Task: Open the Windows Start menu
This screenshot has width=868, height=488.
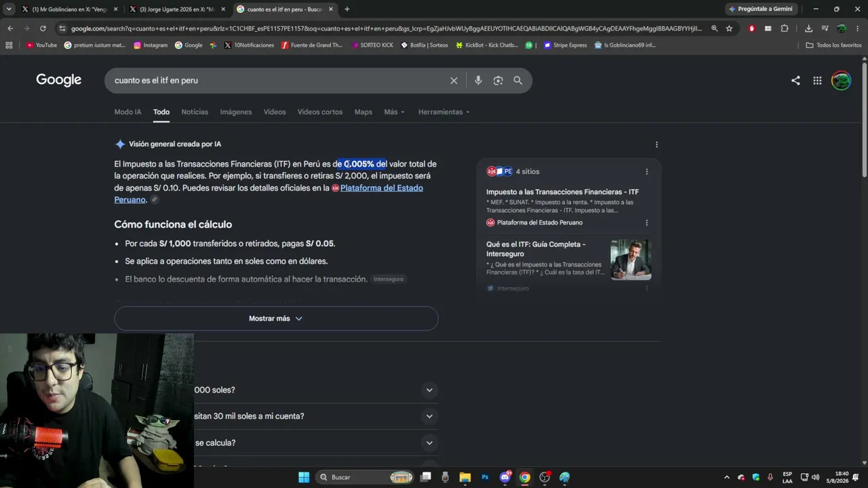Action: pos(304,477)
